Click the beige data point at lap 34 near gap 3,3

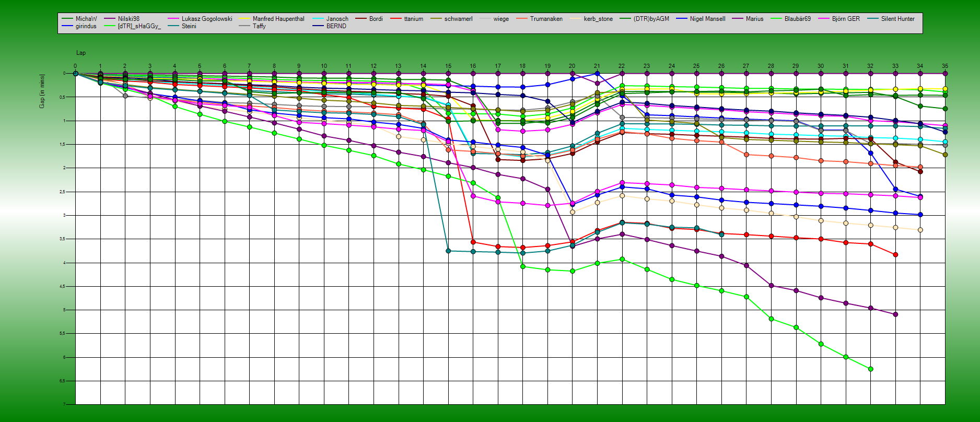pyautogui.click(x=920, y=230)
